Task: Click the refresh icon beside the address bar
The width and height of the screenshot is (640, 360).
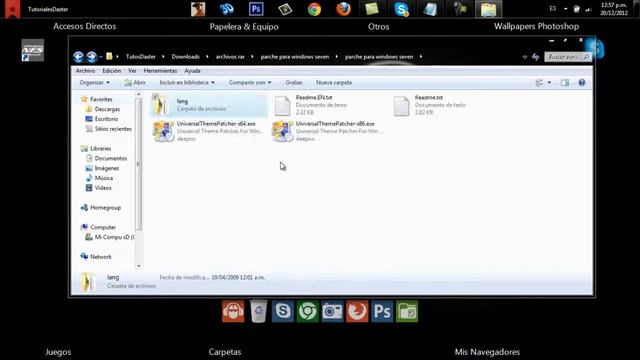Action: (536, 57)
